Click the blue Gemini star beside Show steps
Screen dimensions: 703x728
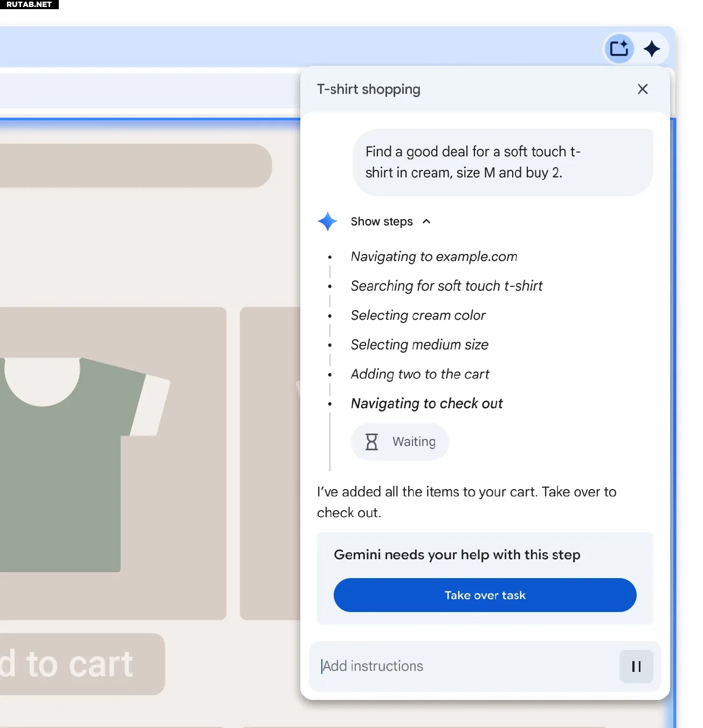[327, 222]
